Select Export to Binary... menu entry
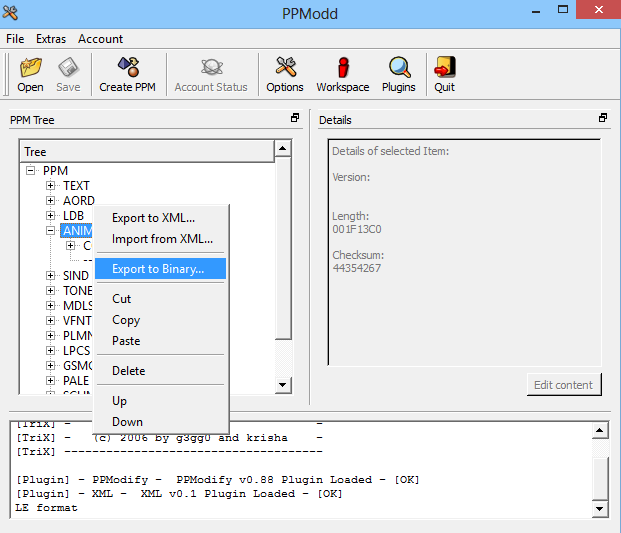621x533 pixels. 161,269
